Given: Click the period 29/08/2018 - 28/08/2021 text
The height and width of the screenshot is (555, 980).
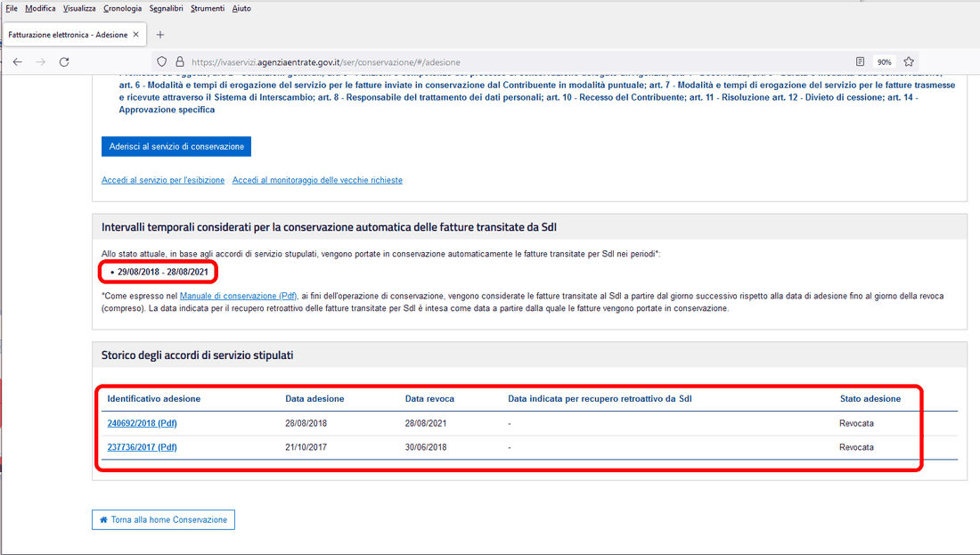Looking at the screenshot, I should click(x=162, y=272).
